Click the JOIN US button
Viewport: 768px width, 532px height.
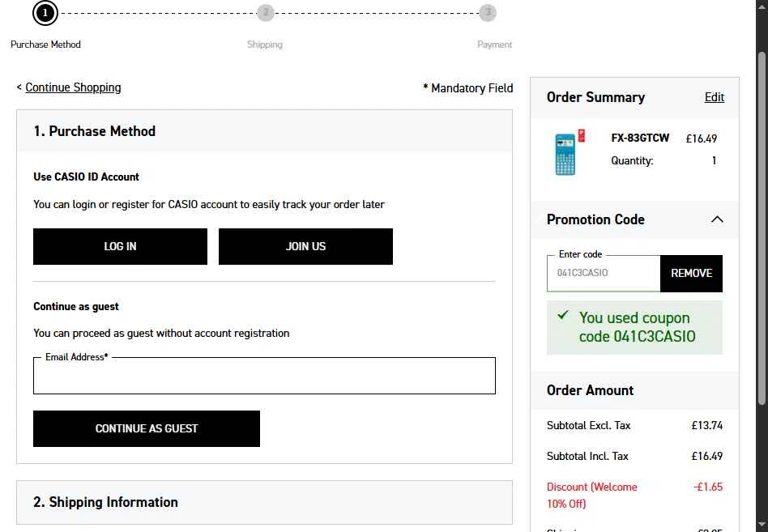(305, 246)
